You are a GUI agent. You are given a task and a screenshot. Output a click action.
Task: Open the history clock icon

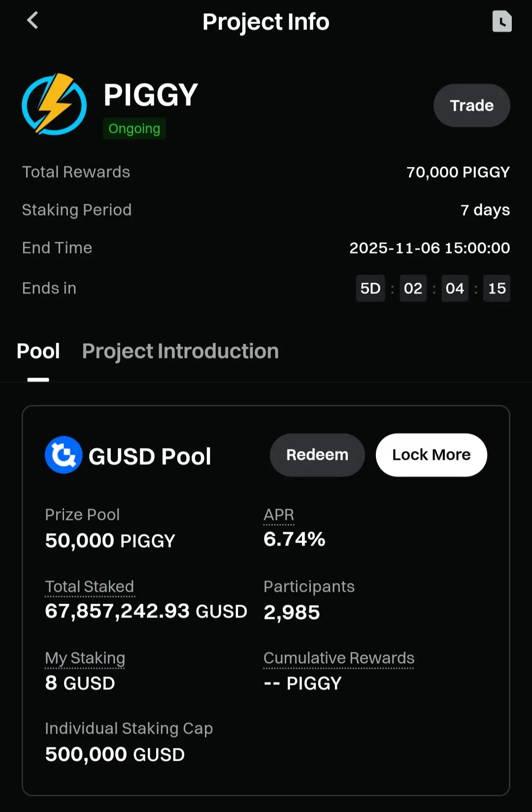pyautogui.click(x=501, y=22)
